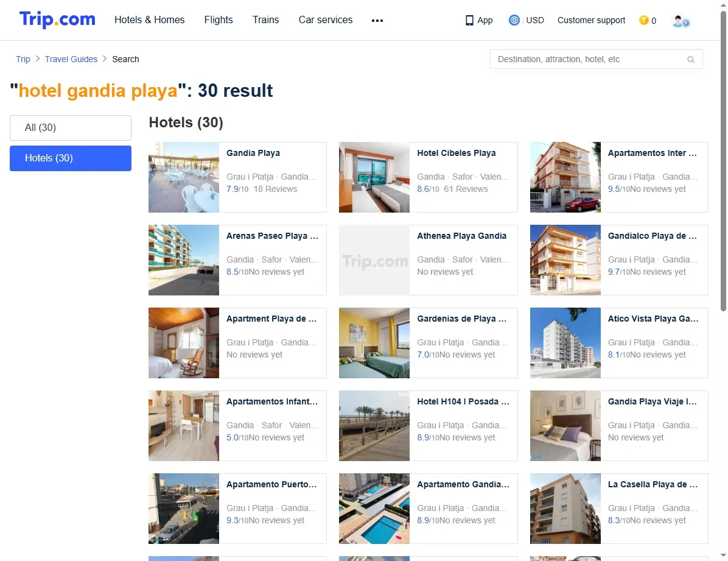Screen dimensions: 728x561
Task: Open Hotel Cibeles Playa title
Action: 457,153
